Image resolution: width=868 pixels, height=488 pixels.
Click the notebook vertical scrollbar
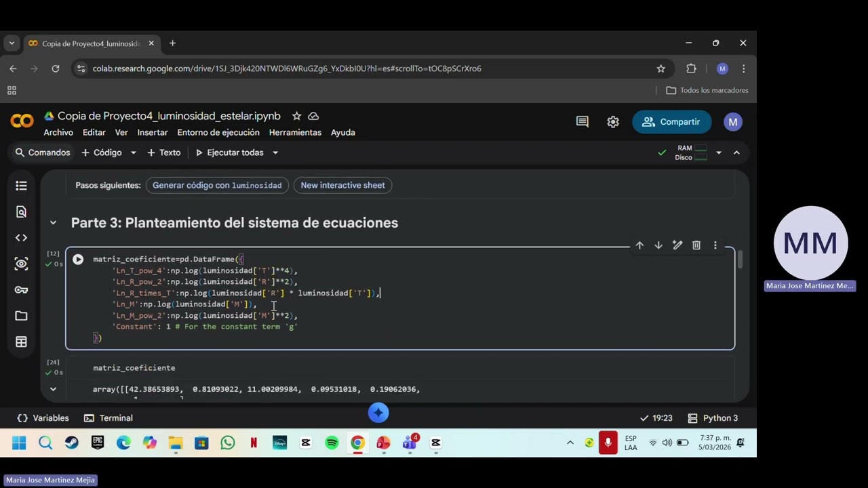(x=741, y=259)
